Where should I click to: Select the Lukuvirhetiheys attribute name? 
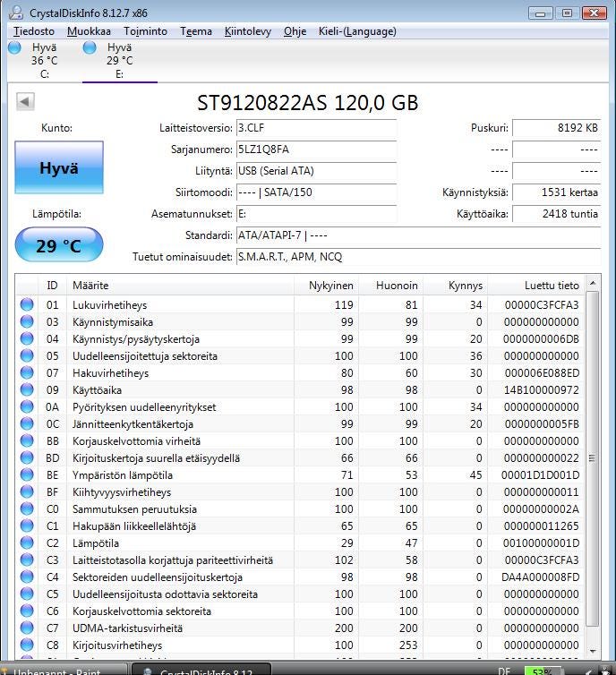(x=110, y=305)
